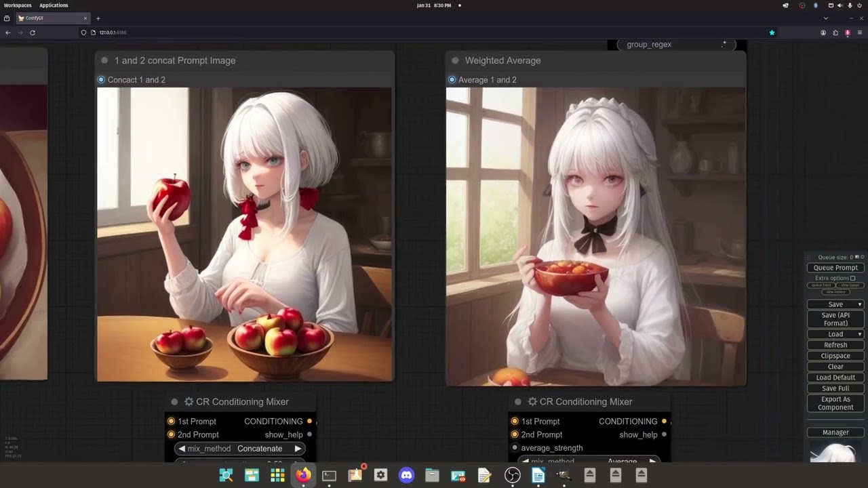Open the Firefox hamburger menu

point(860,33)
